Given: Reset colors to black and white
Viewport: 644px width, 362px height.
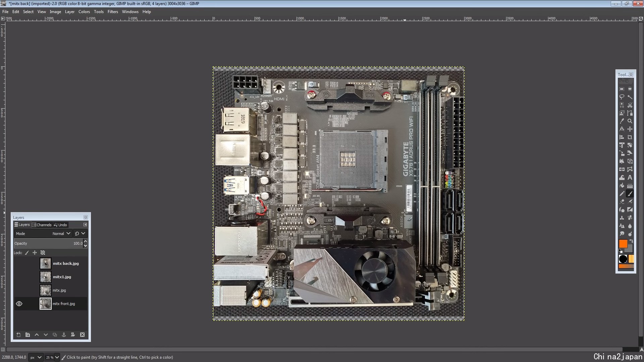Looking at the screenshot, I should [620, 251].
